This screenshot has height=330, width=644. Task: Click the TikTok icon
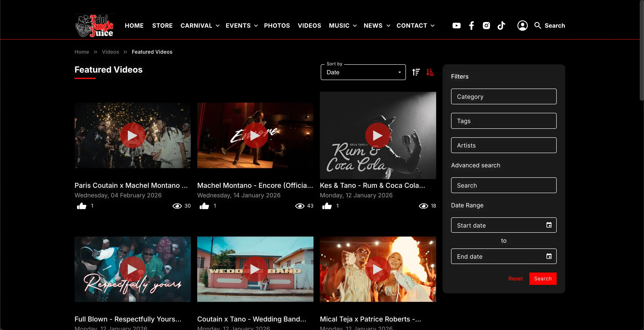(x=501, y=26)
